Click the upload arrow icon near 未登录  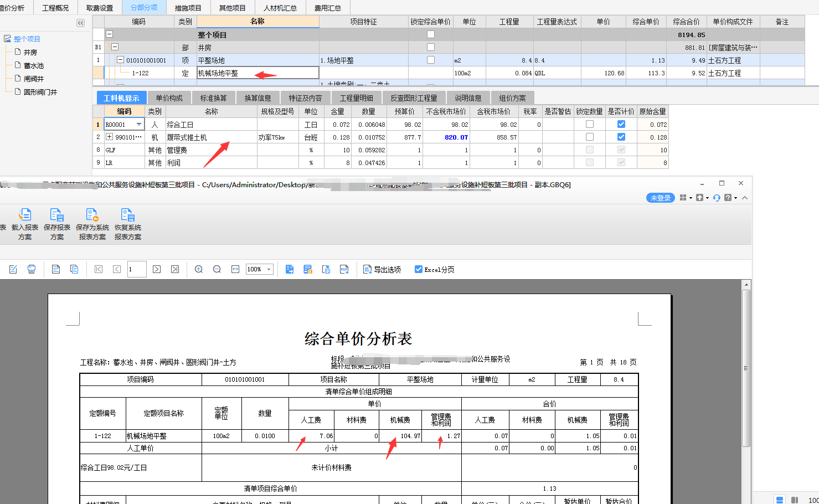tap(699, 198)
